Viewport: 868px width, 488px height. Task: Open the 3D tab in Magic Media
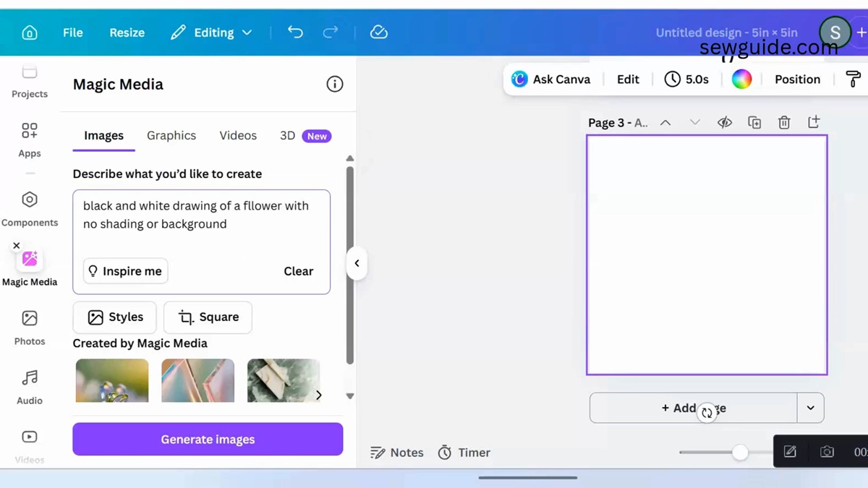[287, 135]
